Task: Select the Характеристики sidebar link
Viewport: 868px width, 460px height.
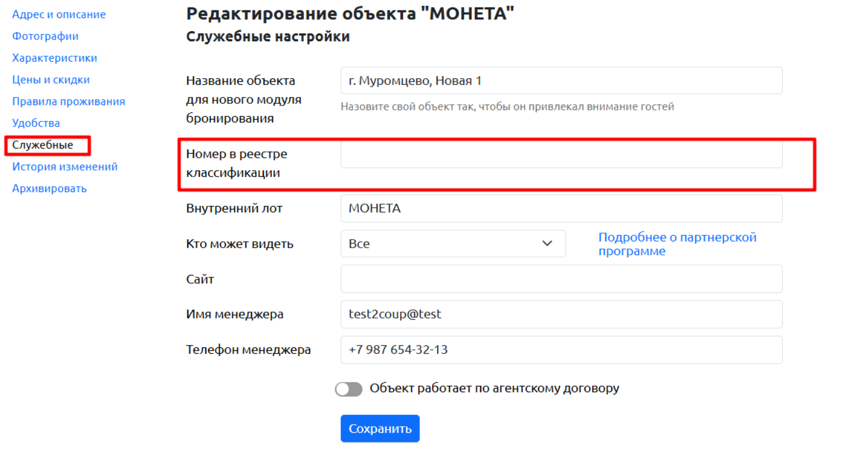Action: pyautogui.click(x=55, y=58)
